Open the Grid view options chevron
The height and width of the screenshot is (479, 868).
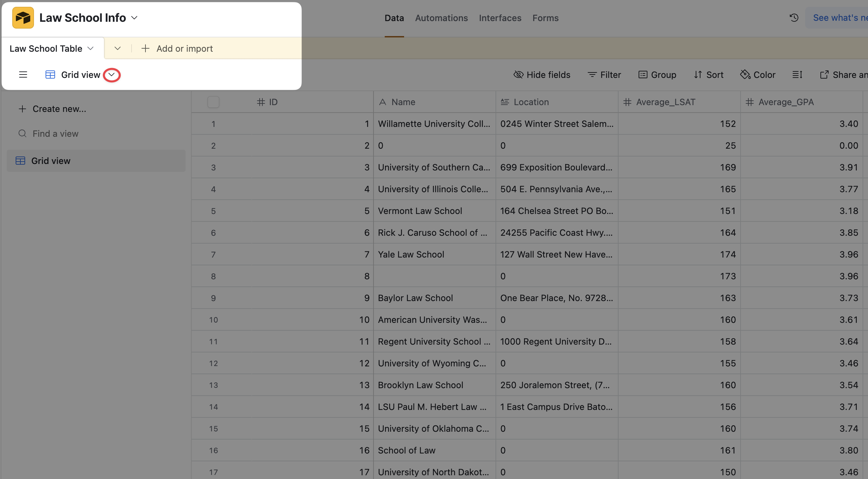pyautogui.click(x=111, y=75)
